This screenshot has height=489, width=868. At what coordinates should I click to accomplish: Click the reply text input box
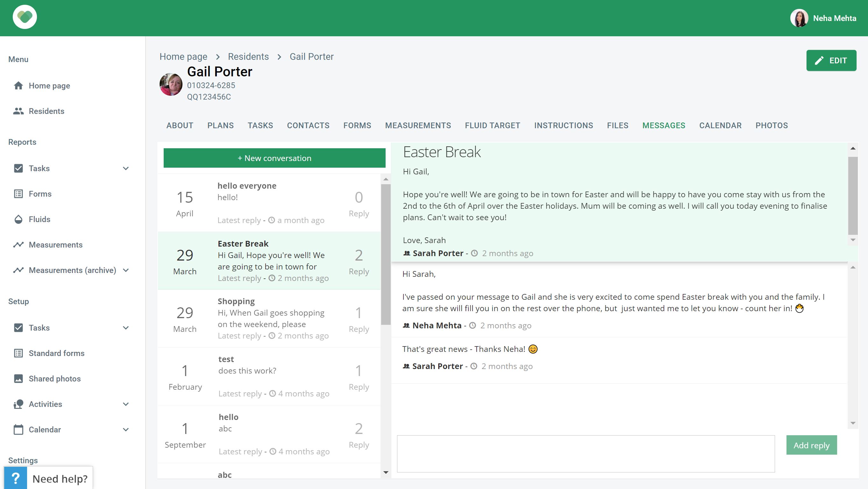coord(586,454)
